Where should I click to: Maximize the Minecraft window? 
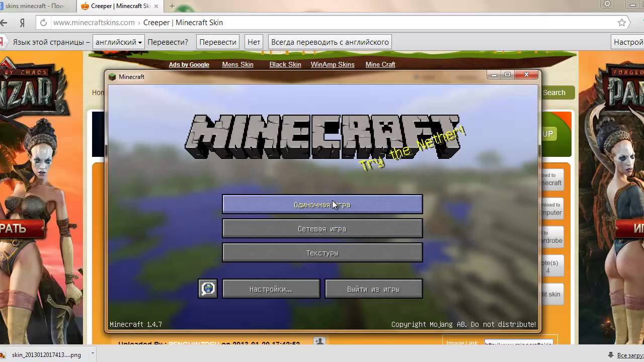pos(508,75)
